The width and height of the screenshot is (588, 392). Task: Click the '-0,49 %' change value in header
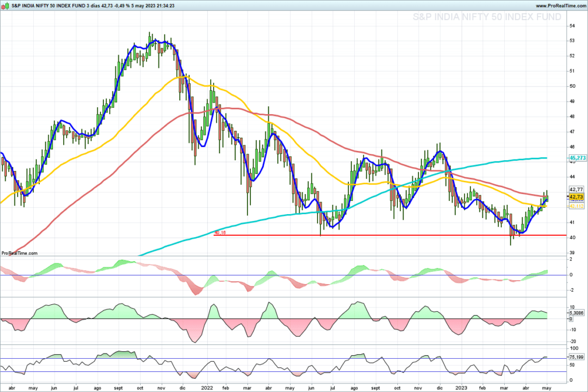pos(122,6)
